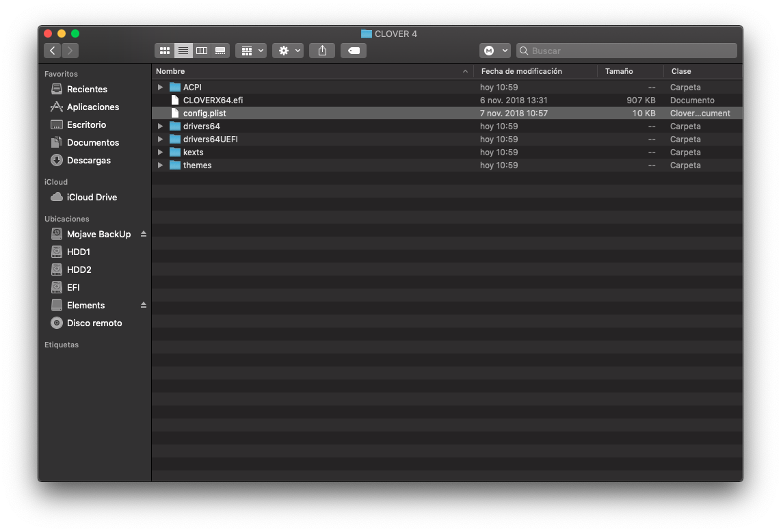Open the gear action menu dropdown

point(288,51)
